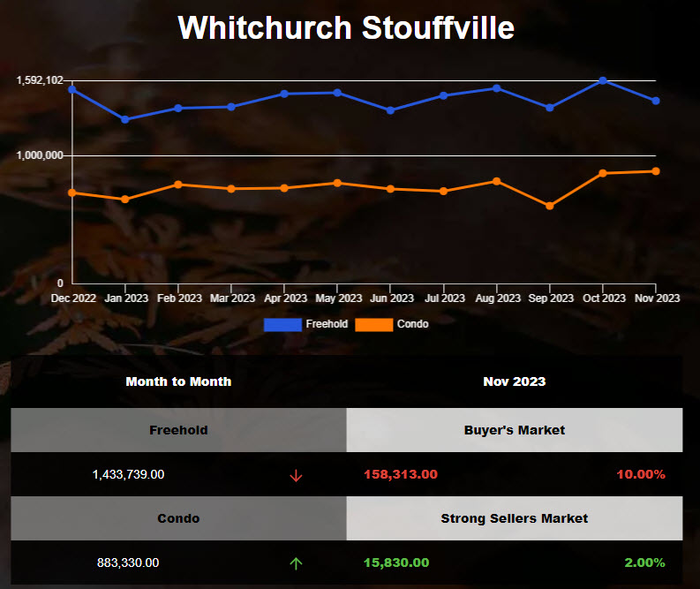This screenshot has width=700, height=589.
Task: Click the Whitchurch Stouffville chart title
Action: (346, 28)
